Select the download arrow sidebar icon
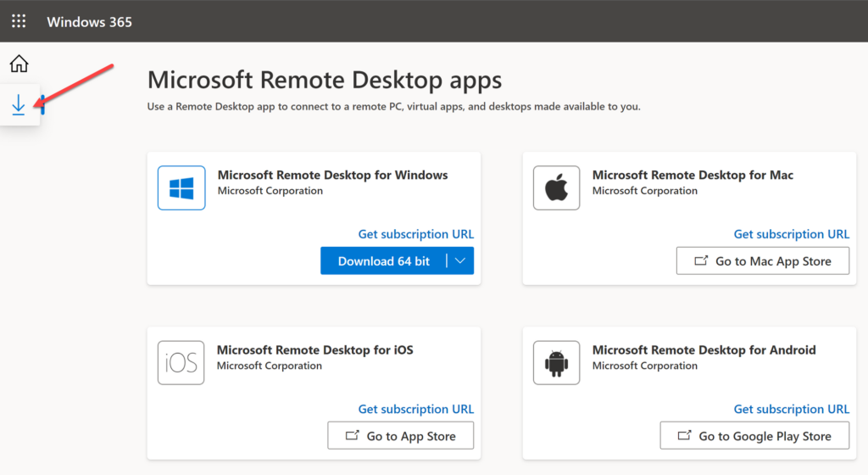Screen dimensions: 868x475 tap(19, 104)
